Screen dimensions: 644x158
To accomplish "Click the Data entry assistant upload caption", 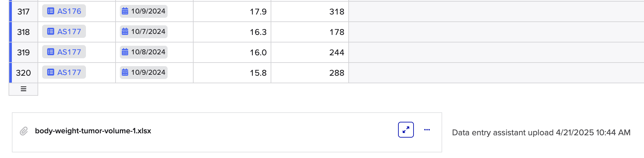I will click(541, 133).
